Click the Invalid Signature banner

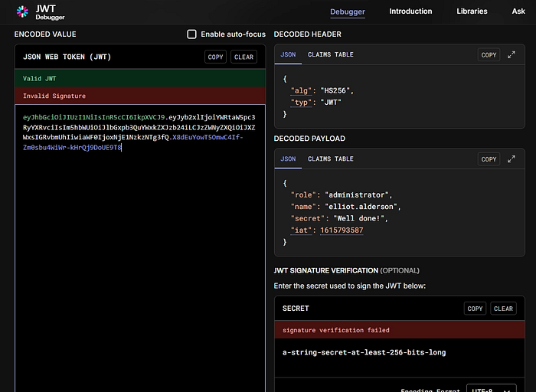point(140,96)
